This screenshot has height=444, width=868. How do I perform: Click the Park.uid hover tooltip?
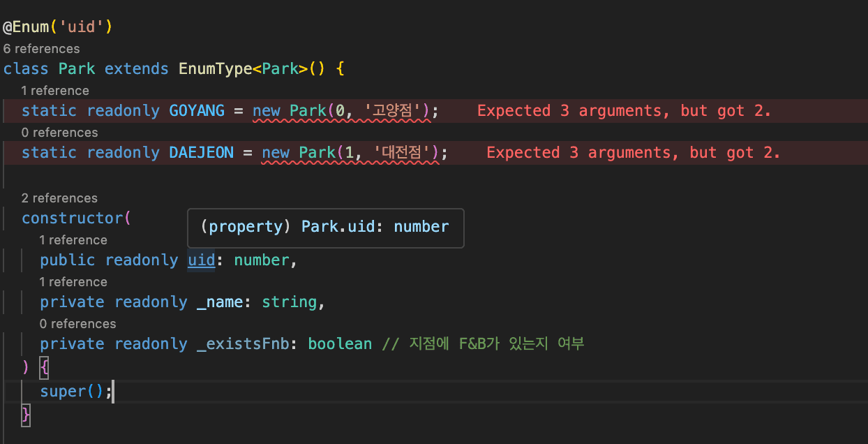(325, 227)
